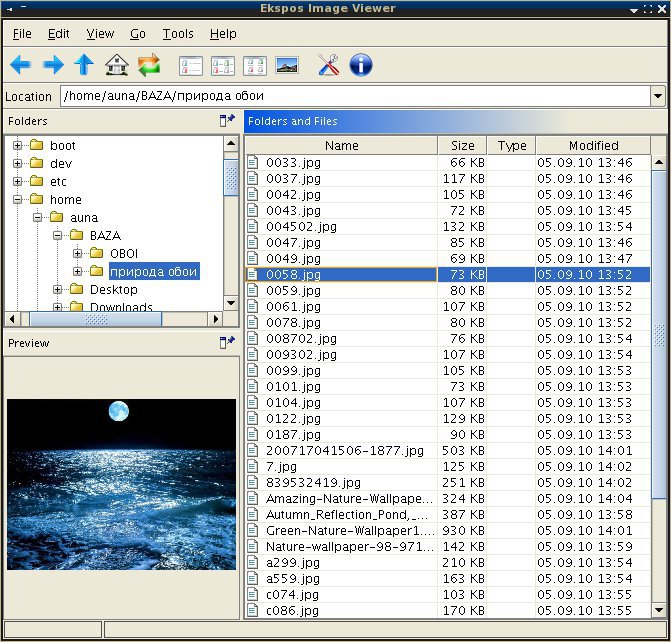Open the File menu

22,34
